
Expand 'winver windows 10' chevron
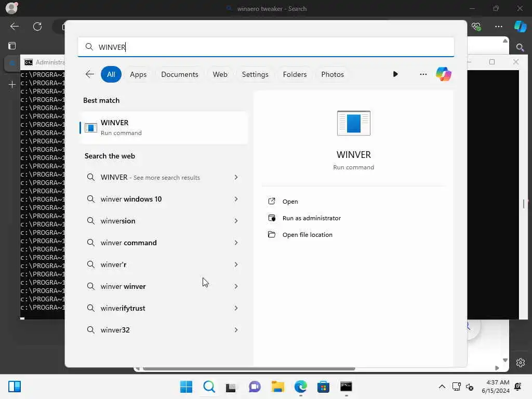236,199
